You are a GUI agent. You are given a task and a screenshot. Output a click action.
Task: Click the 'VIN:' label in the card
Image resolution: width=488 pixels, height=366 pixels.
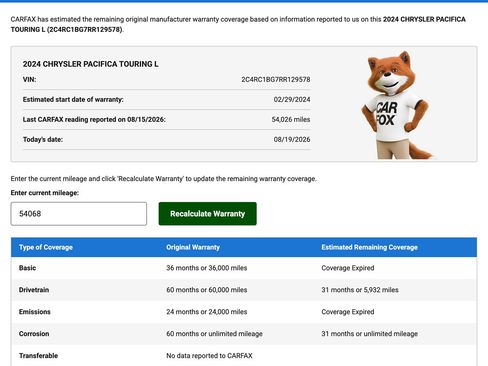click(x=29, y=79)
